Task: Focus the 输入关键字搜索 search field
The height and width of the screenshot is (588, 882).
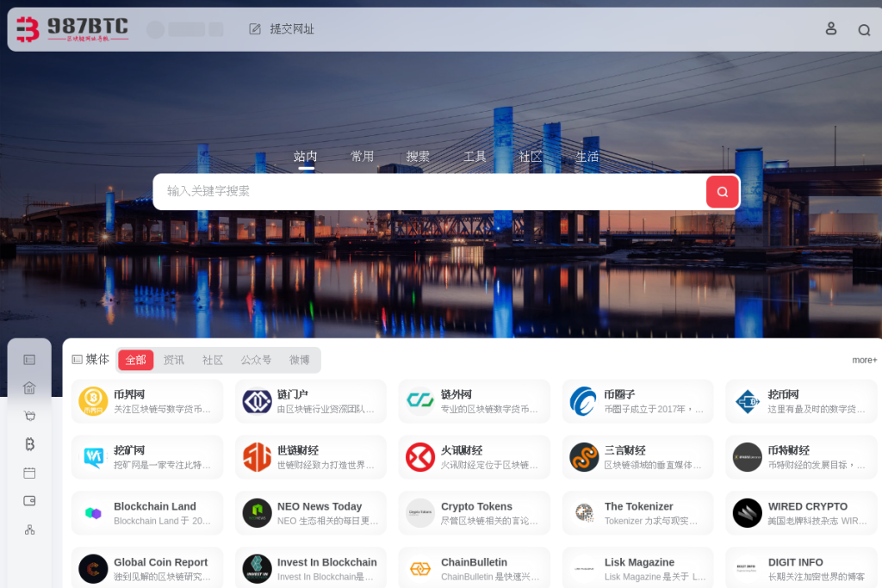Action: click(x=431, y=191)
